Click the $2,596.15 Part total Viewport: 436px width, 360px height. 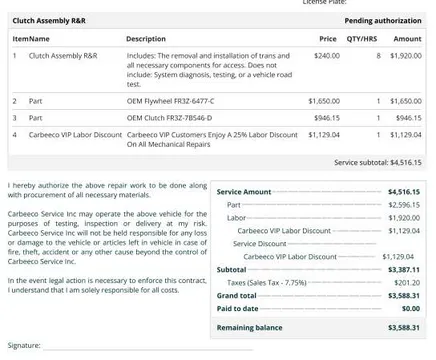pyautogui.click(x=404, y=205)
